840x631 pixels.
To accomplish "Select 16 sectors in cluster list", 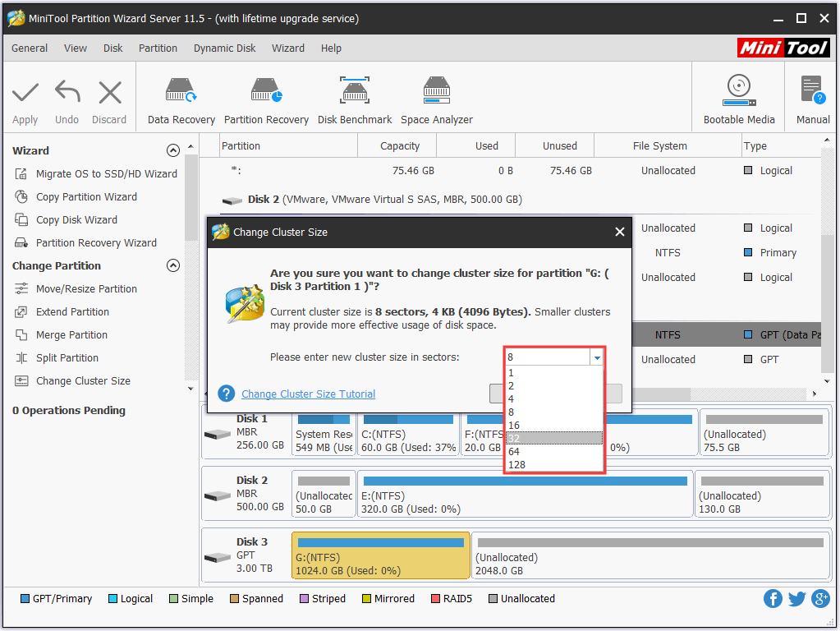I will 554,425.
